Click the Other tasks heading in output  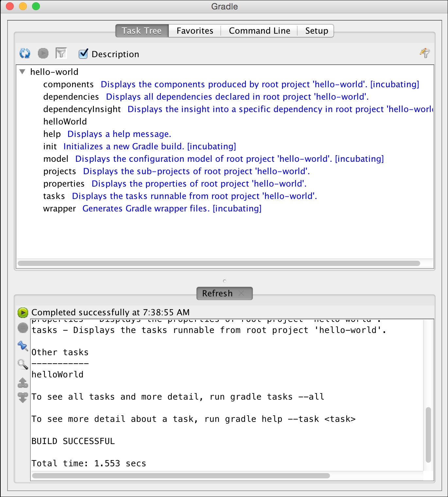[x=60, y=352]
